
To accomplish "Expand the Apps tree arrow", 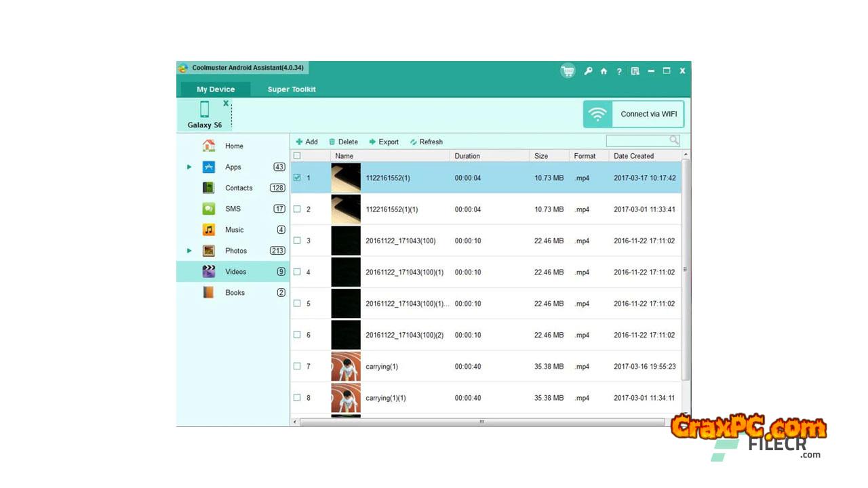I will click(x=189, y=167).
